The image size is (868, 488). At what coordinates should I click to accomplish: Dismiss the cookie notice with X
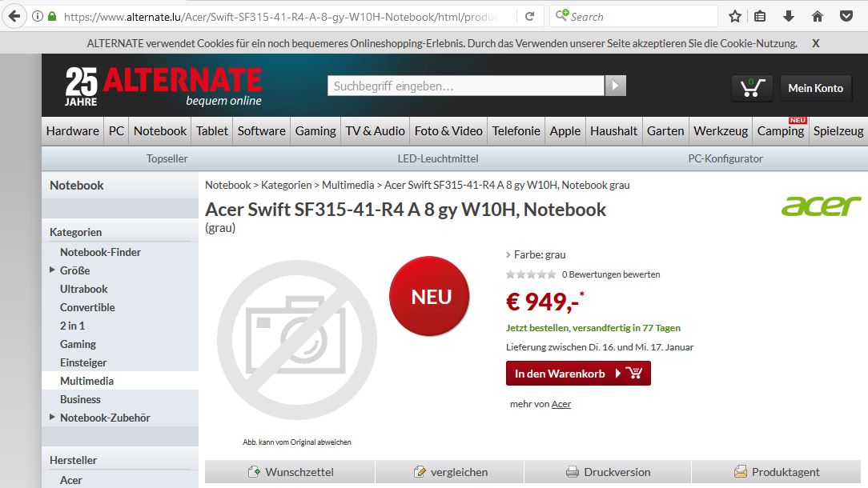(x=815, y=43)
